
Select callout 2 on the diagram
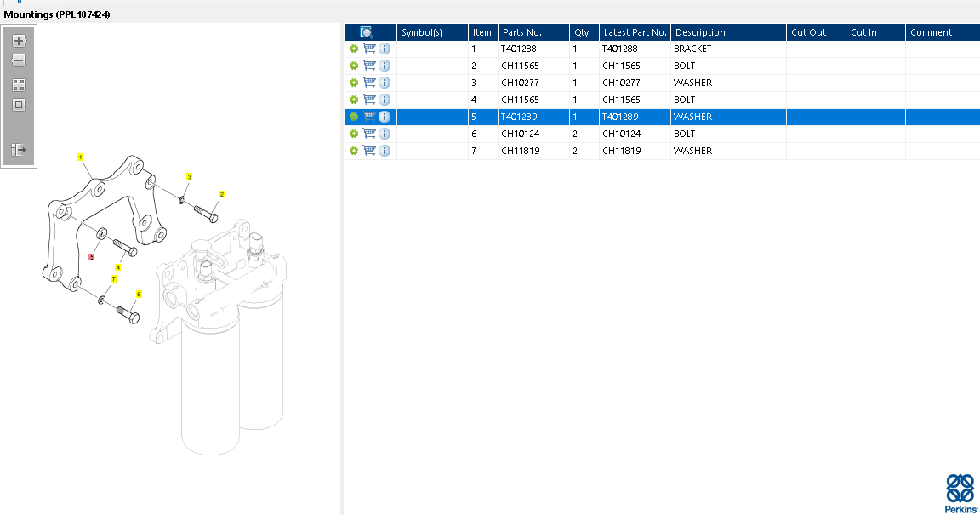(x=221, y=195)
